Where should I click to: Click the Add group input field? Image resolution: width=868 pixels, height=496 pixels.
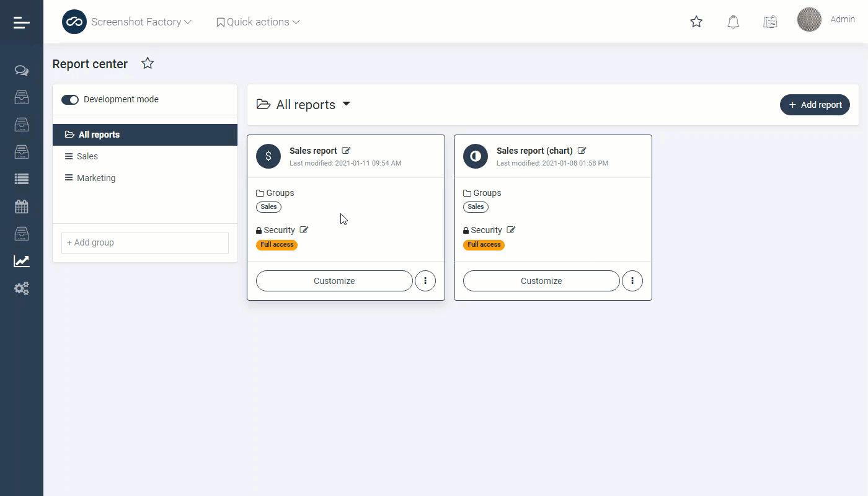[144, 242]
